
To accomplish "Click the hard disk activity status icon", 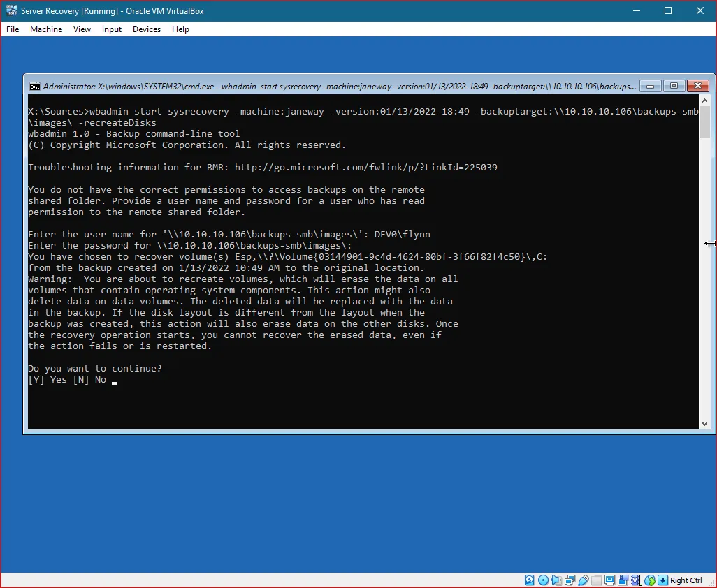I will tap(529, 580).
